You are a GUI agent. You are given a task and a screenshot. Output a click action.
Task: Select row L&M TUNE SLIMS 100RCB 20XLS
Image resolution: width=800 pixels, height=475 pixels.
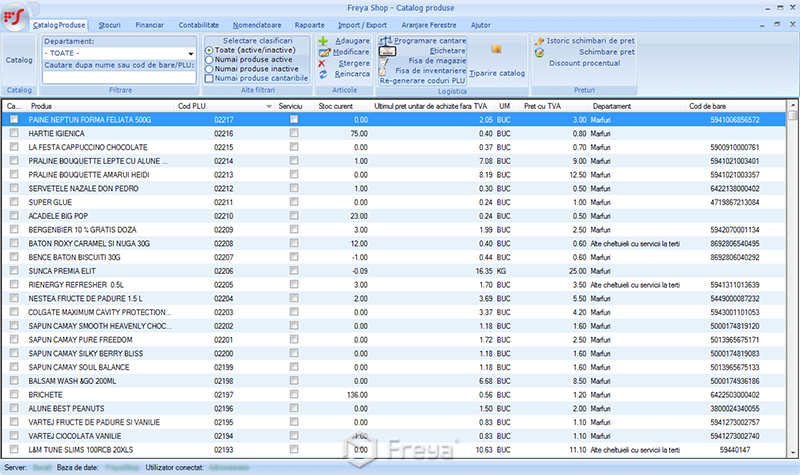[393, 450]
